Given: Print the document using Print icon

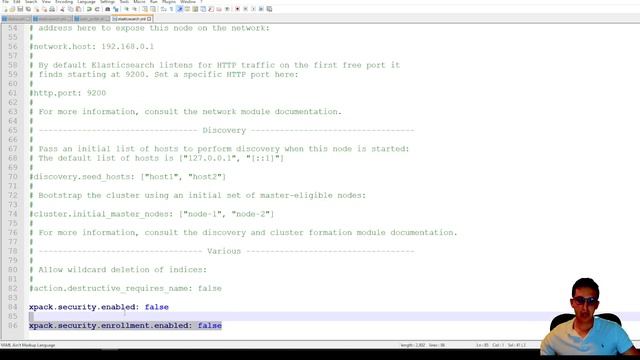Looking at the screenshot, I should 52,9.
